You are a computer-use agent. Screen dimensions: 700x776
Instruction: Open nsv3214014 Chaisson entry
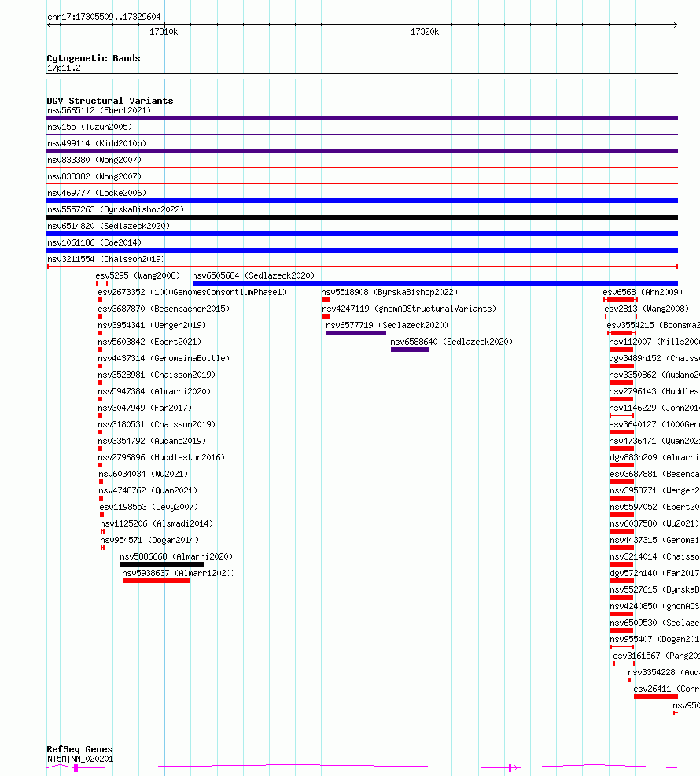pyautogui.click(x=655, y=556)
